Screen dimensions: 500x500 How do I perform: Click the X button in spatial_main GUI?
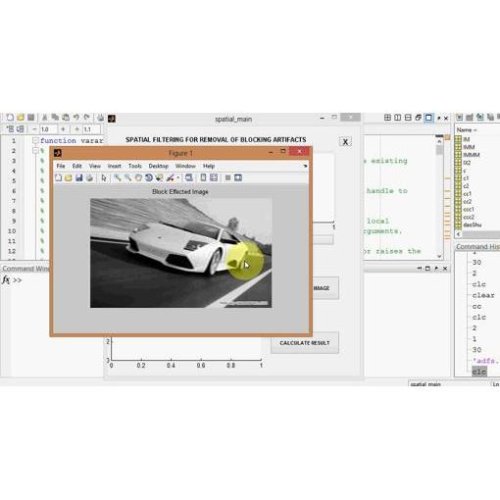point(345,142)
